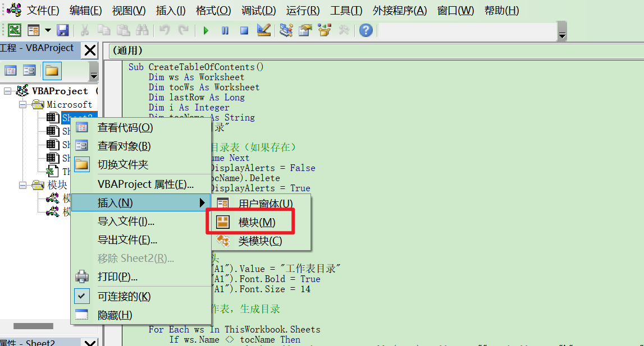
Task: Choose 打印(P)... in context menu
Action: (x=141, y=277)
